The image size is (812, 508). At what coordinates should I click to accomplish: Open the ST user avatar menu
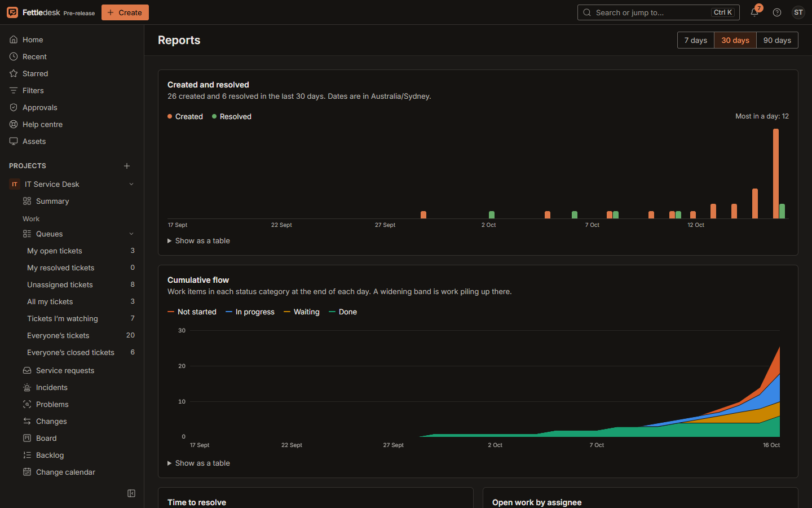click(x=798, y=12)
